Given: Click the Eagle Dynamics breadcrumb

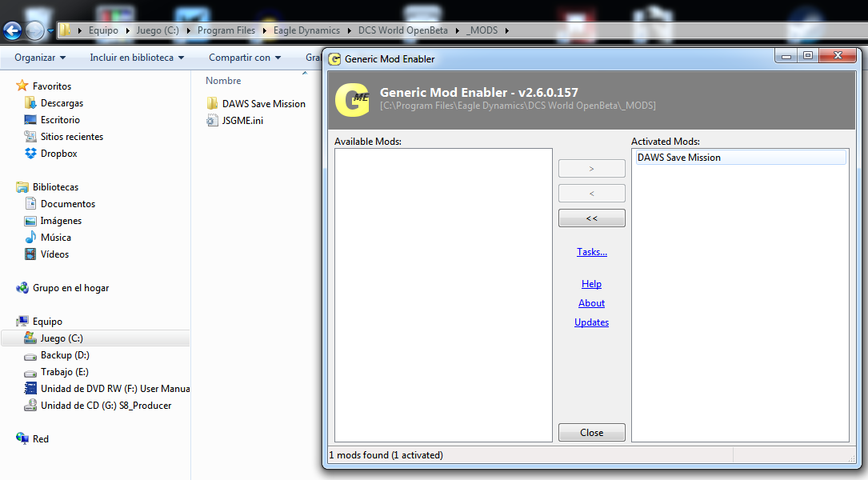Looking at the screenshot, I should pos(306,30).
